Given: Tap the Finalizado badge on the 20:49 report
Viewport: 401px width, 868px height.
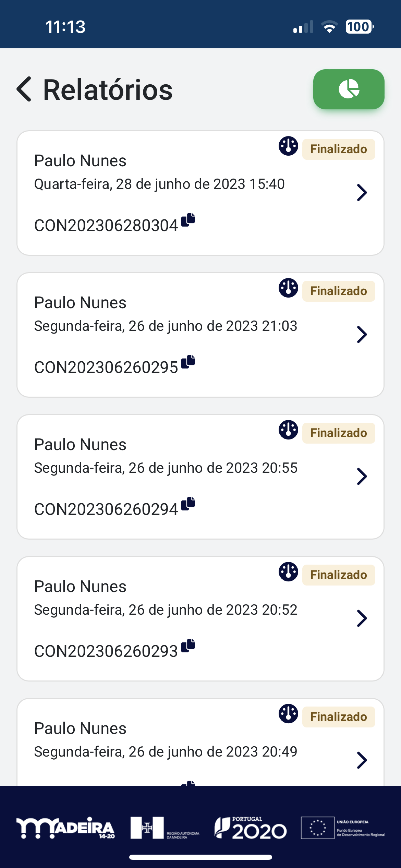Looking at the screenshot, I should pos(339,717).
